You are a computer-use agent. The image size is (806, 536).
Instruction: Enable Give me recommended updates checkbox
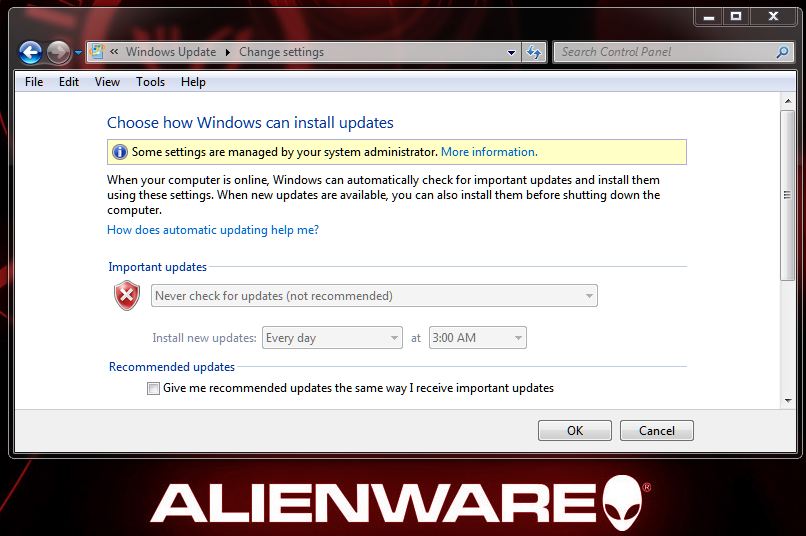coord(153,388)
